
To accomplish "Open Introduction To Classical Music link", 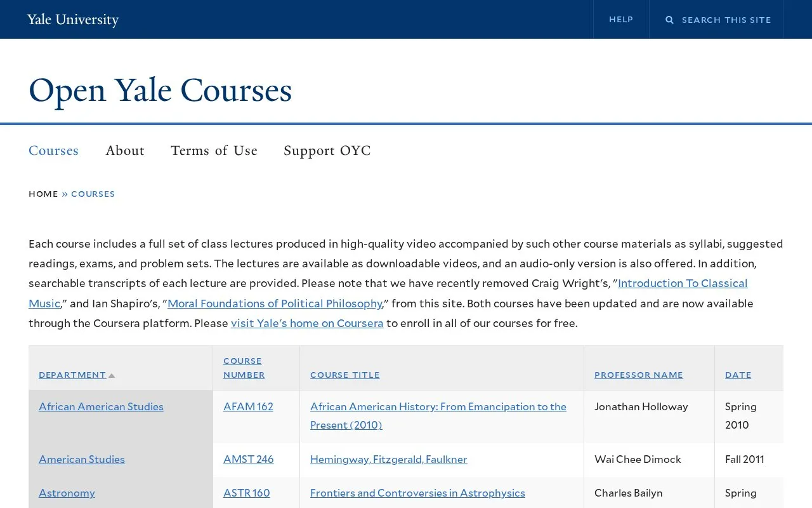I will [x=683, y=283].
